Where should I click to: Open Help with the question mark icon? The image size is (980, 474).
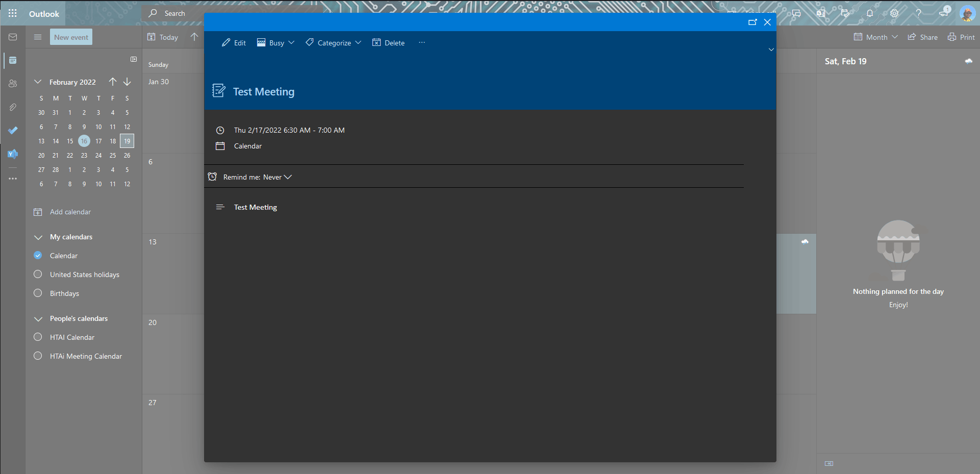(x=919, y=14)
